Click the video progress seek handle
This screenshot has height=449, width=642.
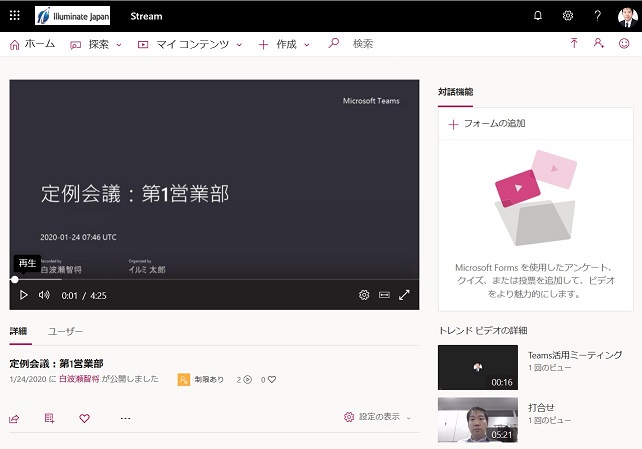point(15,280)
